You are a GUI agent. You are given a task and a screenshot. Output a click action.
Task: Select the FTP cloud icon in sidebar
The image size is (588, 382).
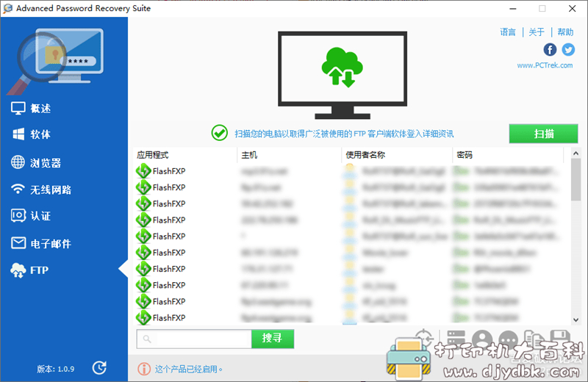[18, 270]
